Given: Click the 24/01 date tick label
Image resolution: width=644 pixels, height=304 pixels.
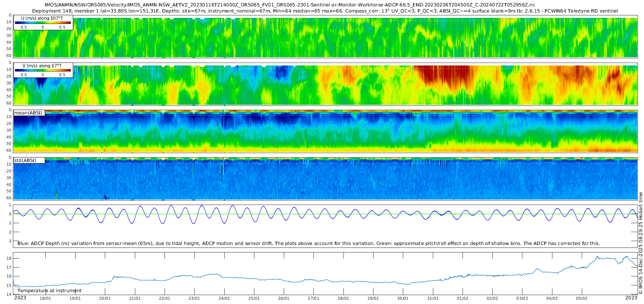Looking at the screenshot, I should click(224, 298).
